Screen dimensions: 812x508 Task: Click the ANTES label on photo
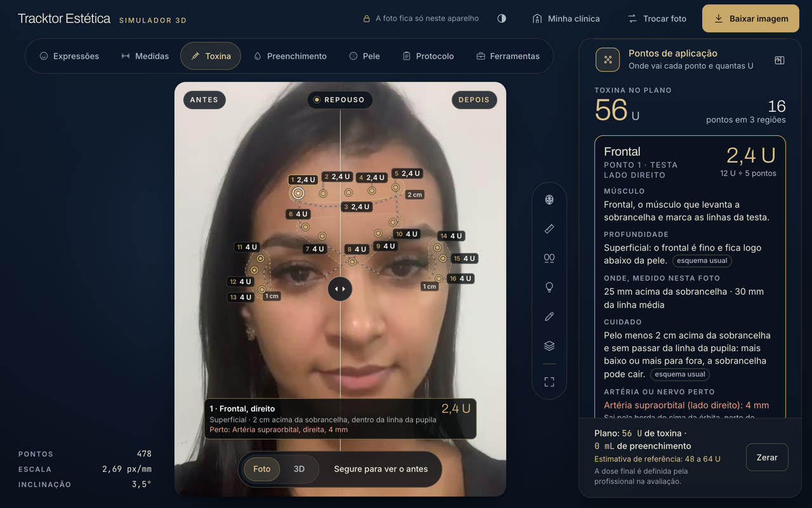[204, 100]
